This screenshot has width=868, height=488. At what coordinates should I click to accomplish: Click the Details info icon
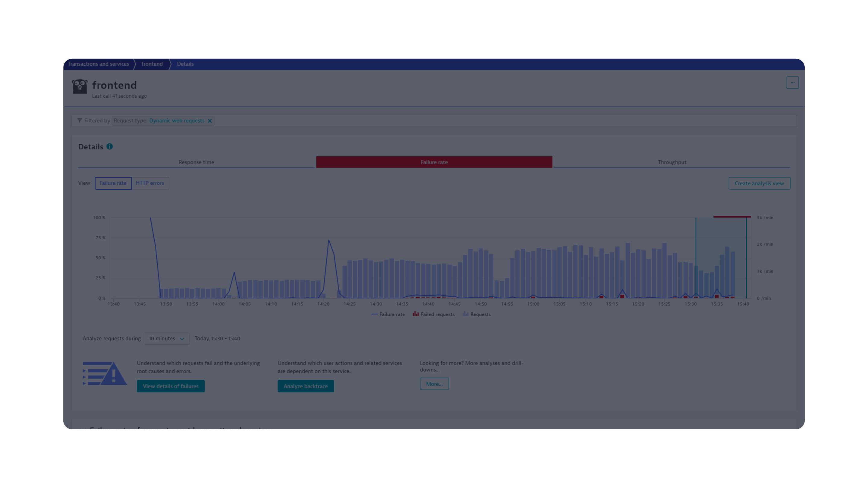(x=109, y=146)
